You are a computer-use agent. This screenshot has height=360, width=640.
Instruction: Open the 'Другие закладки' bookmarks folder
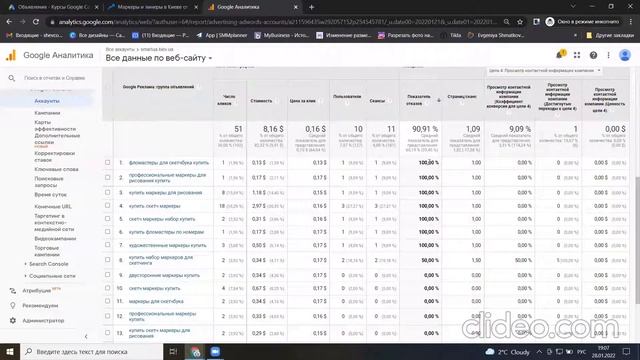click(610, 36)
